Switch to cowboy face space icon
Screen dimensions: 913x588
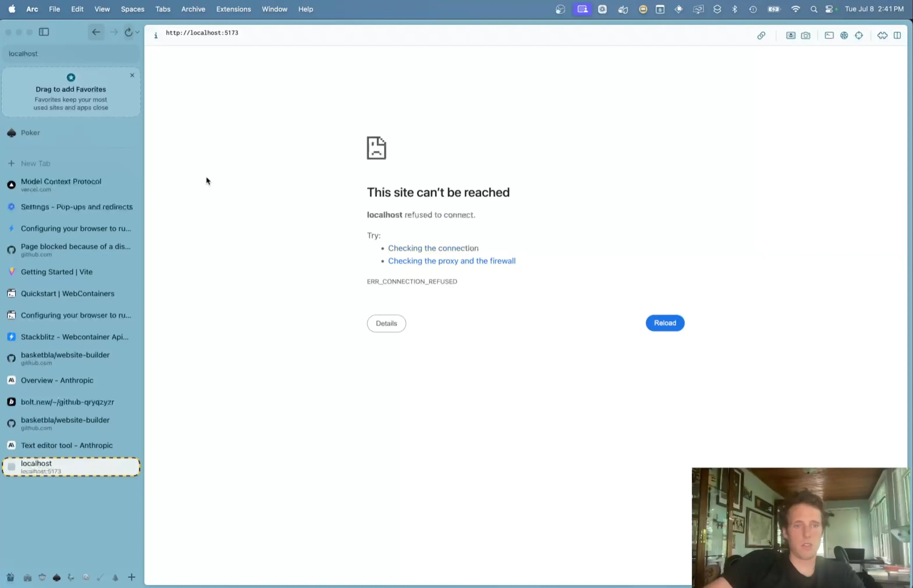click(42, 577)
